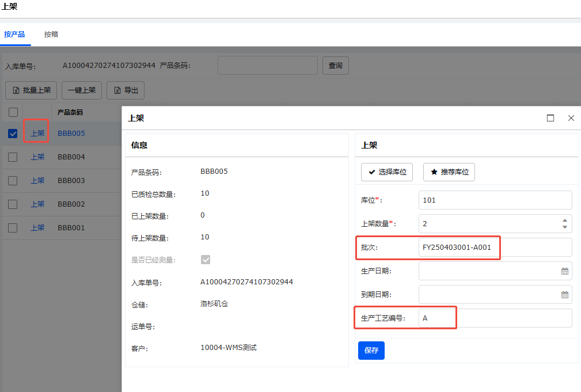The image size is (581, 392).
Task: Click the 选择库位 button
Action: point(387,172)
